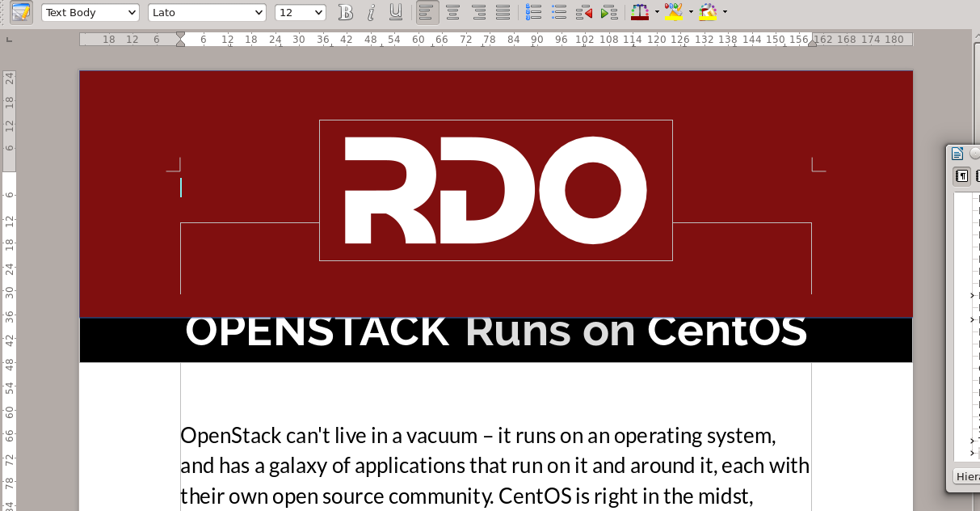
Task: Click the right indent marker on ruler
Action: 812,42
